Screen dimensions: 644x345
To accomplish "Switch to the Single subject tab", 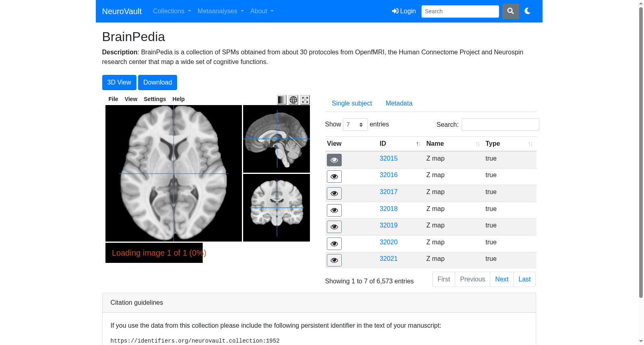I will tap(352, 103).
